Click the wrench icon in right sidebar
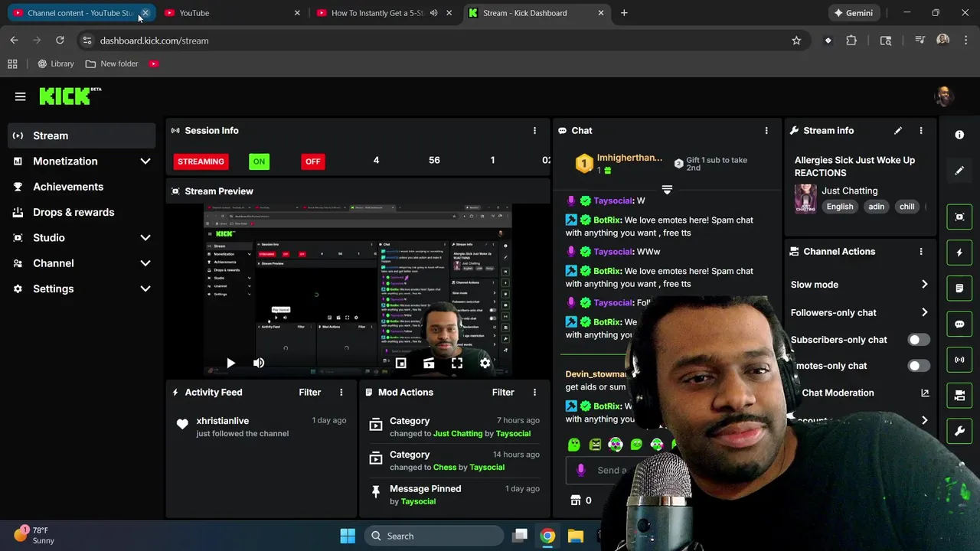Image resolution: width=980 pixels, height=551 pixels. [x=959, y=431]
